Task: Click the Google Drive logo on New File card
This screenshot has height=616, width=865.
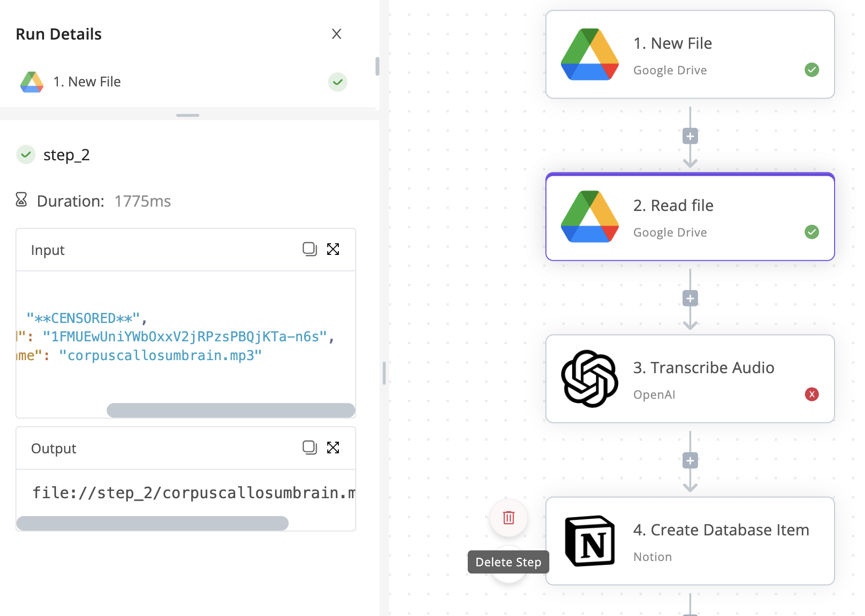Action: 590,54
